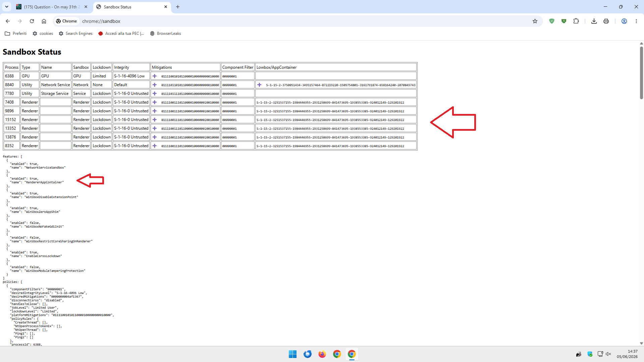This screenshot has height=362, width=644.
Task: Open the muted volume tray icon
Action: pos(608,354)
